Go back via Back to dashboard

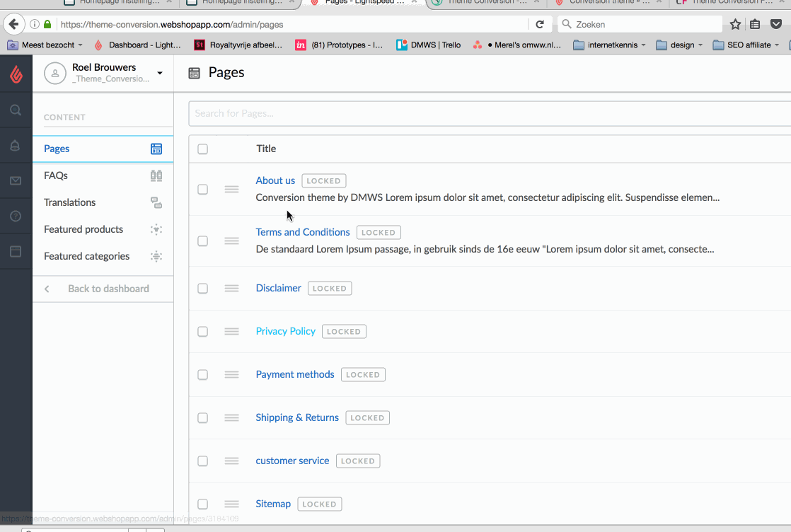(x=103, y=289)
